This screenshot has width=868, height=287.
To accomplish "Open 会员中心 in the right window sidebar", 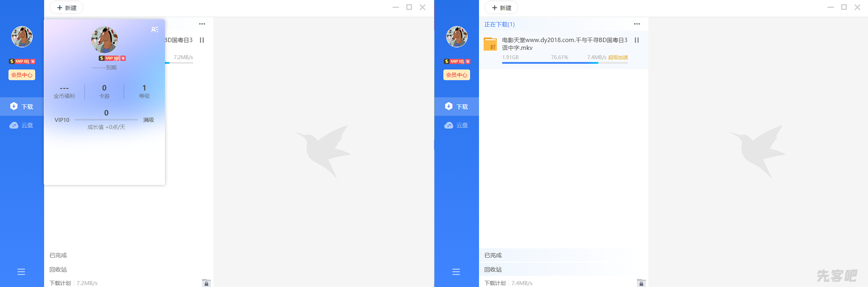I will coord(457,75).
